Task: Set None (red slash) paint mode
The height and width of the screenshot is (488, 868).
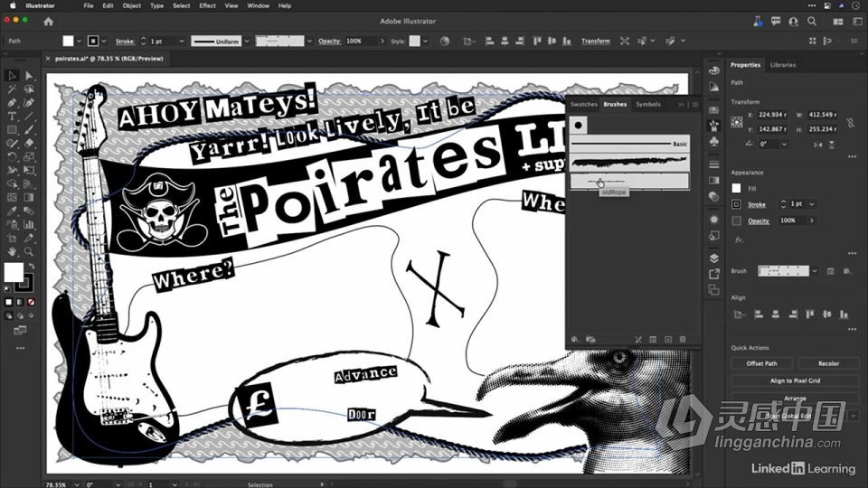Action: click(31, 302)
